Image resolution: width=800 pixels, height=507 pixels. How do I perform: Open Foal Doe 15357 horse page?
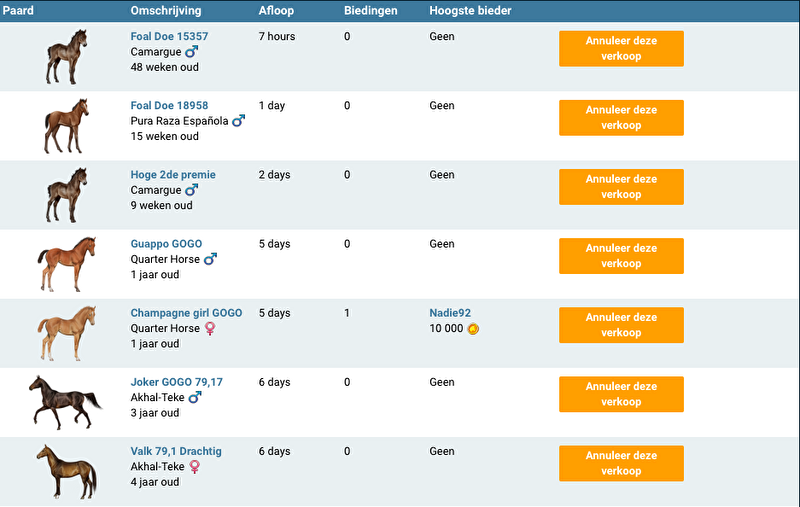point(169,36)
